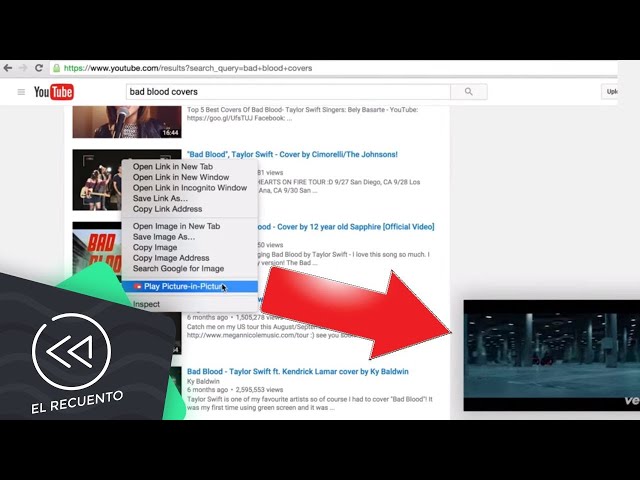Go back with the browser back arrow
Screen dimensions: 640x480
[8, 68]
